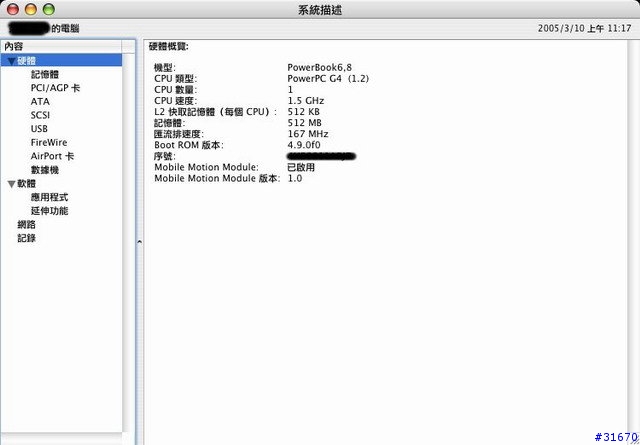Viewport: 640px width, 445px height.
Task: Select 應用程式 under 軟體
Action: 49,198
